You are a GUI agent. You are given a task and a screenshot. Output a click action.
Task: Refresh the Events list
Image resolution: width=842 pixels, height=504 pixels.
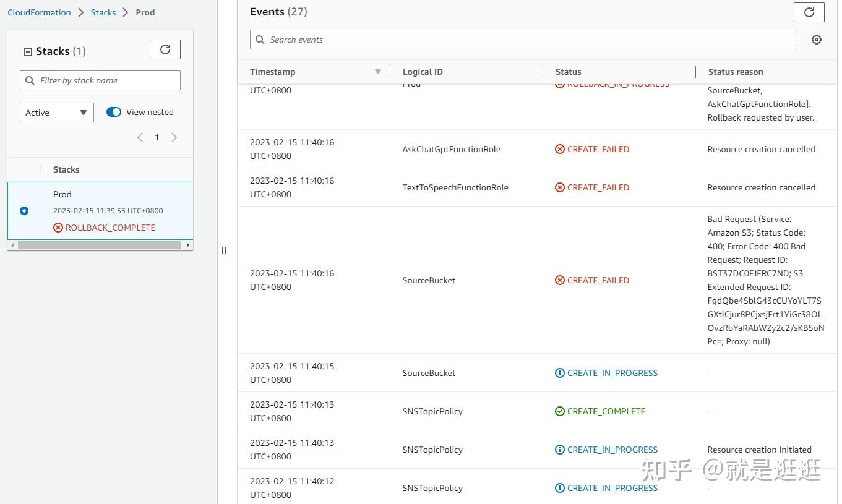coord(809,11)
